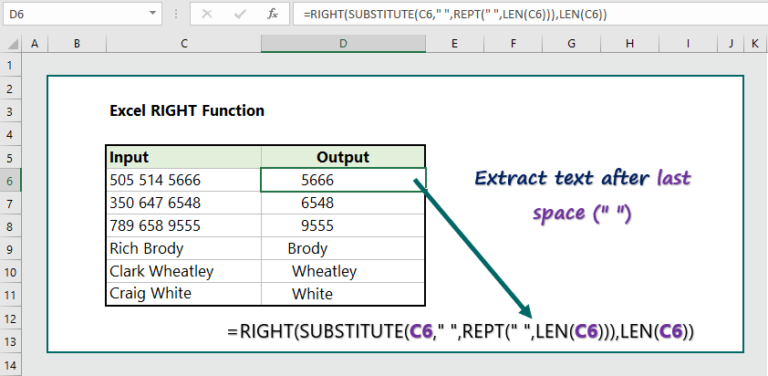Select row 3 header

click(11, 112)
